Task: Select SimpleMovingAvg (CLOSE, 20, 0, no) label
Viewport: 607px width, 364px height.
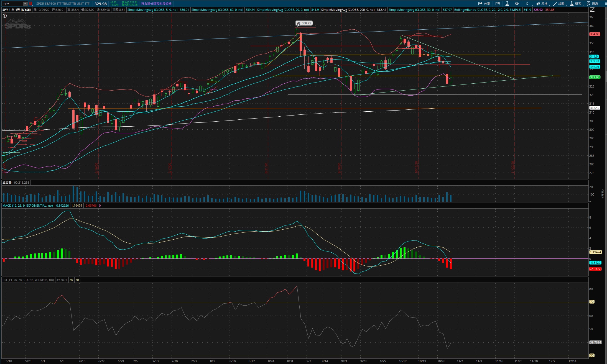Action: [x=283, y=10]
